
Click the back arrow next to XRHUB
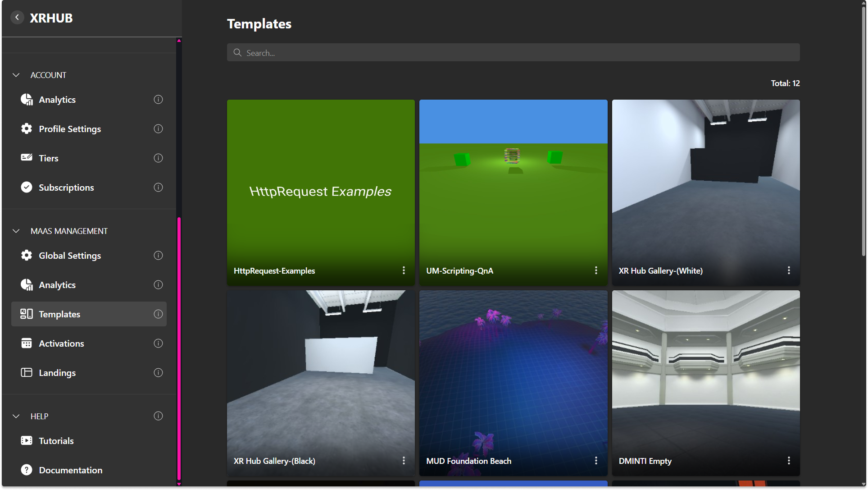17,18
